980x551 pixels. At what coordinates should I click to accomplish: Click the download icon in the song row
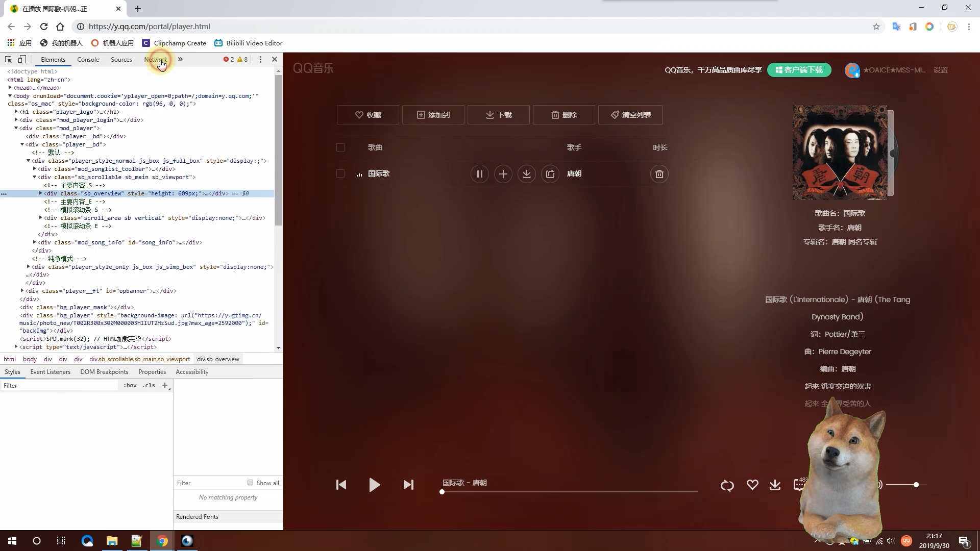pos(526,174)
